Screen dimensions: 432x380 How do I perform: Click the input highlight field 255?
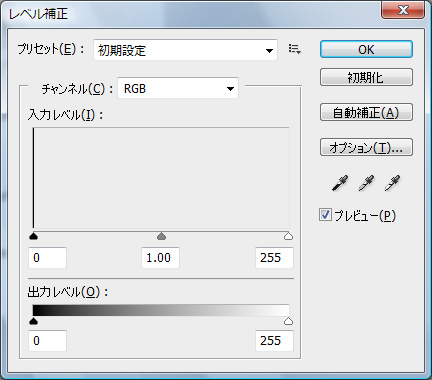click(x=274, y=258)
